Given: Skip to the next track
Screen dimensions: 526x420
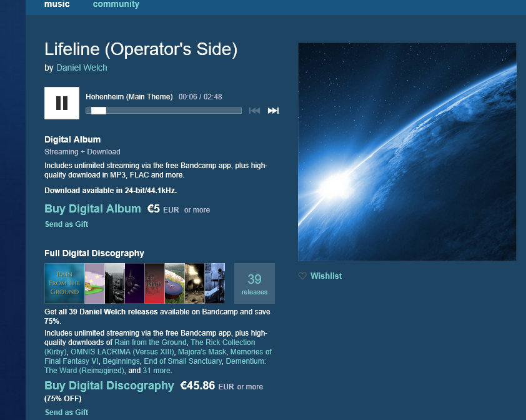Looking at the screenshot, I should [273, 111].
